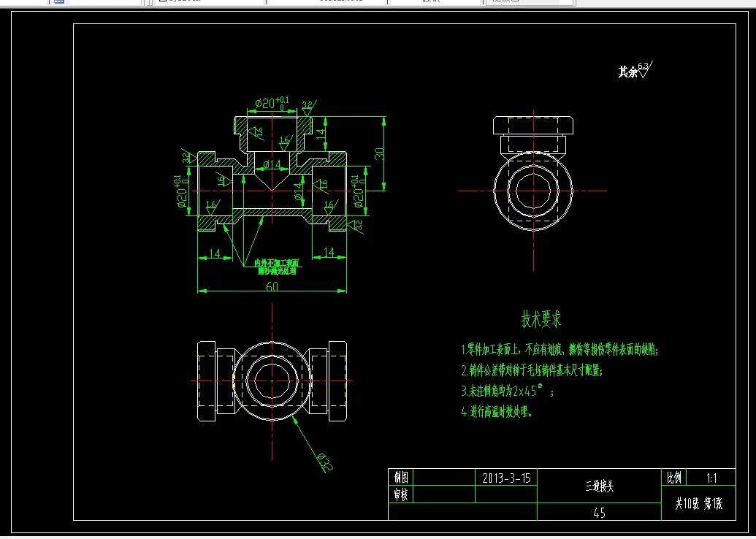756x539 pixels.
Task: Select requirement 2 about 铸件公差带
Action: 532,370
